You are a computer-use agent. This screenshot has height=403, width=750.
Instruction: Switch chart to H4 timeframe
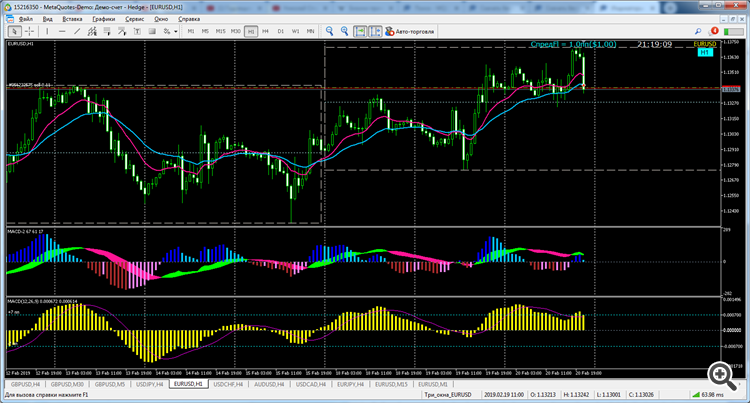pos(265,32)
